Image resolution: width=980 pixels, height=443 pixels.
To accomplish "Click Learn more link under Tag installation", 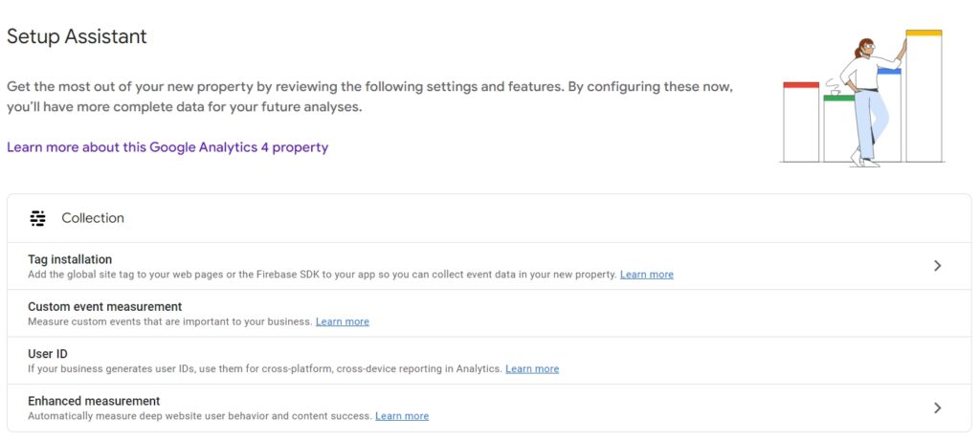I will point(646,275).
